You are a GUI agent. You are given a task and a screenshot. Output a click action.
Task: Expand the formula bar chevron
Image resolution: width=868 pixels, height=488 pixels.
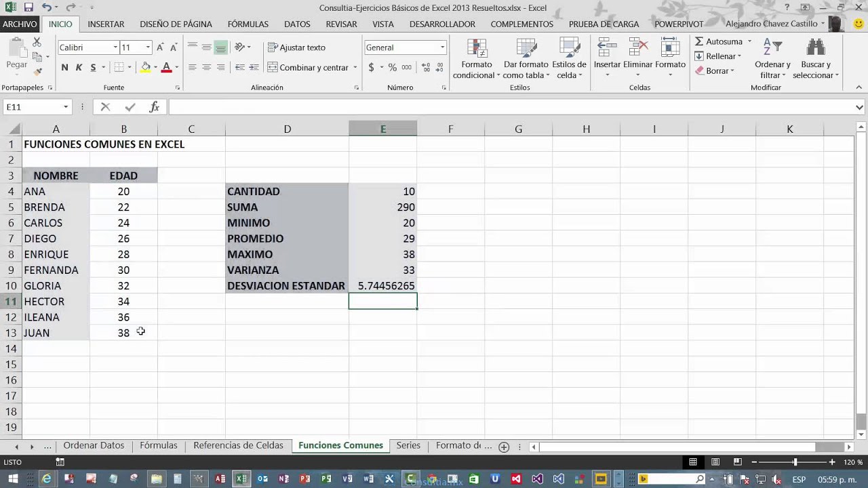click(860, 107)
